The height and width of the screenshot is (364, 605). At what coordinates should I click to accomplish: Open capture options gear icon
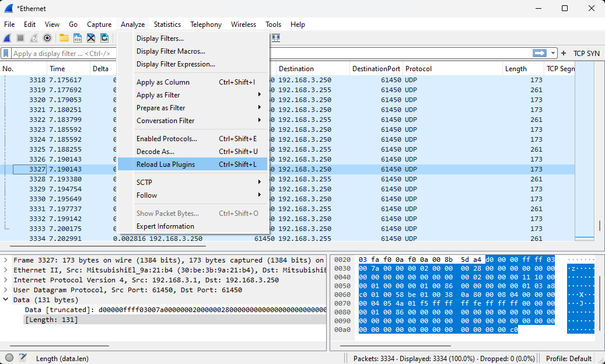coord(47,38)
